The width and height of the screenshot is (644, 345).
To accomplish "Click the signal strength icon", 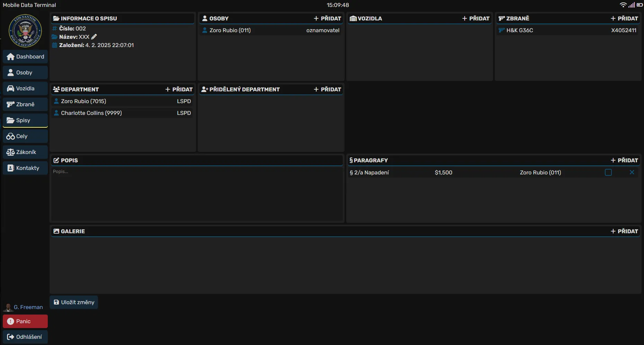I will click(632, 5).
